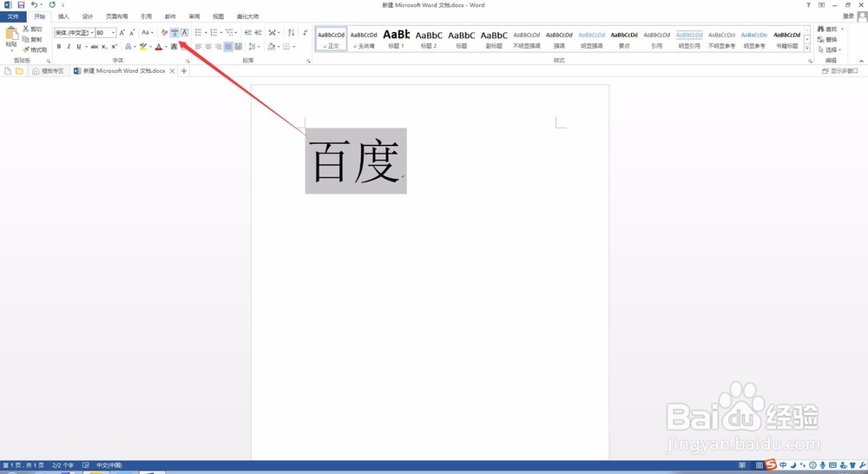Viewport: 868px width, 474px height.
Task: Increase font size with grow-font icon
Action: pyautogui.click(x=122, y=33)
